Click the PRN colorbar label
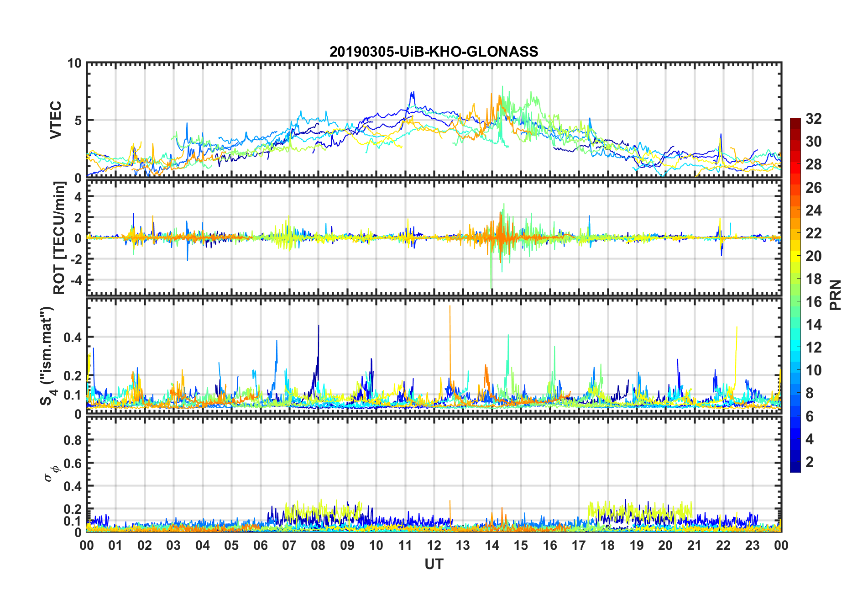This screenshot has height=590, width=868. pos(836,295)
